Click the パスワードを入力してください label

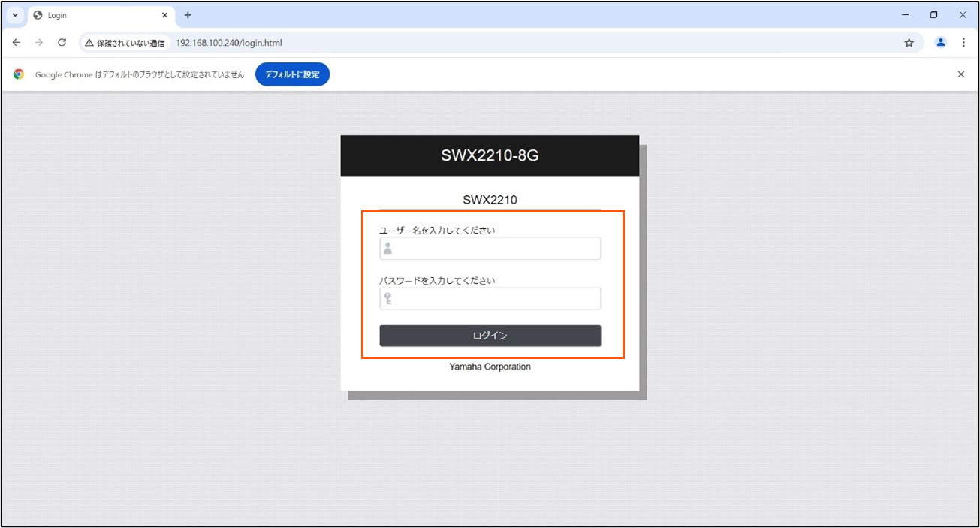coord(437,281)
